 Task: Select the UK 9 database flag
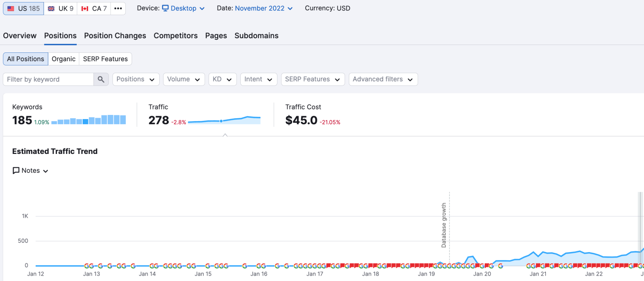click(60, 8)
